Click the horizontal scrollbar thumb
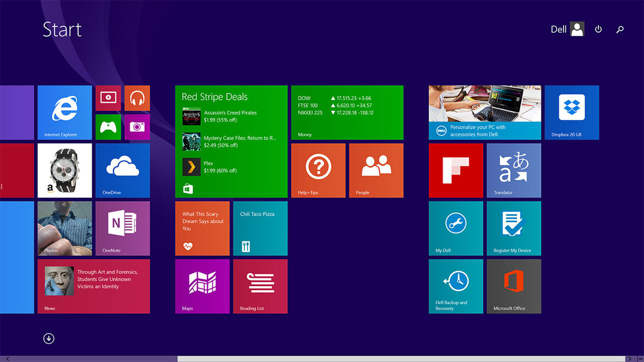 (x=401, y=359)
